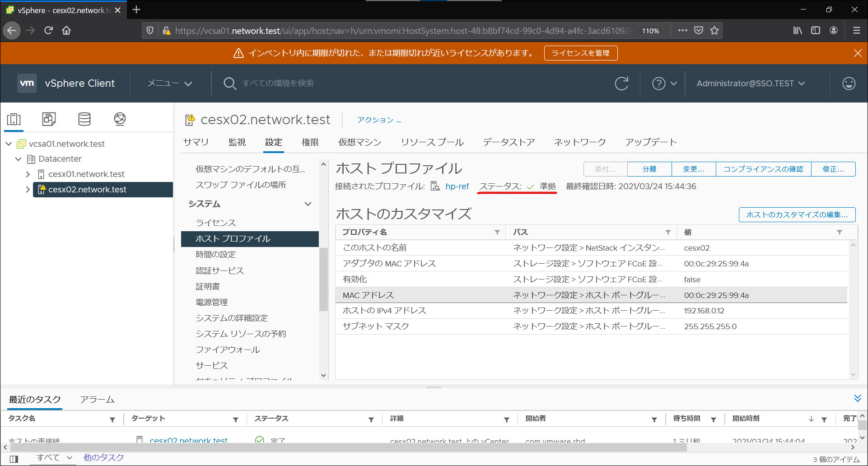Click the vm logo in the header
Screen dimensions: 868x466
pos(27,83)
